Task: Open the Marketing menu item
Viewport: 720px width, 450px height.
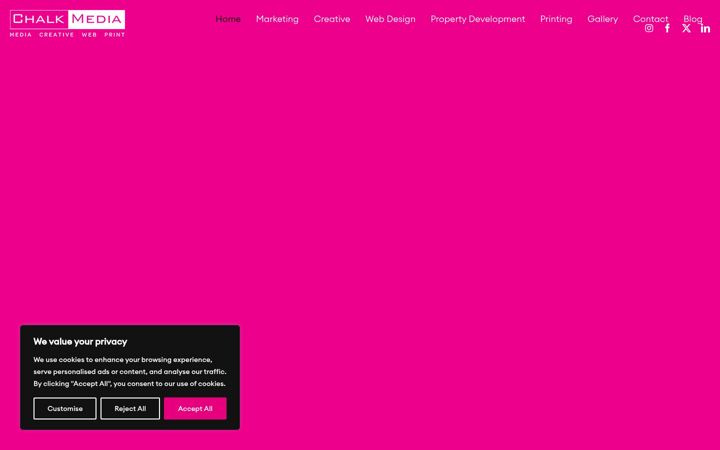Action: 277,19
